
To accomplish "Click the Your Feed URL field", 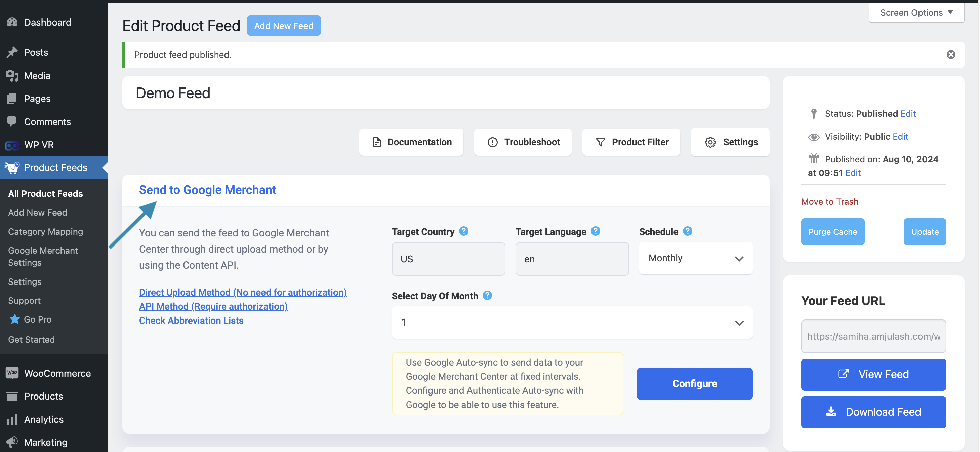I will tap(873, 336).
